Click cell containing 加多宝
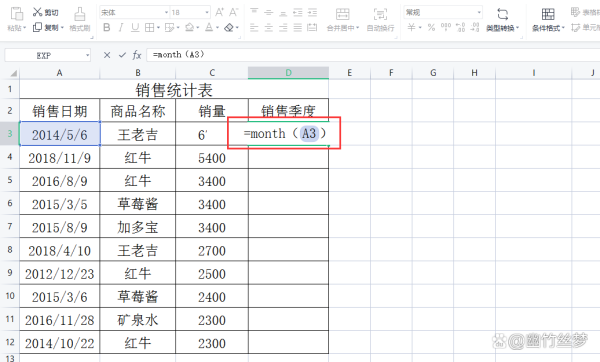 coord(137,227)
